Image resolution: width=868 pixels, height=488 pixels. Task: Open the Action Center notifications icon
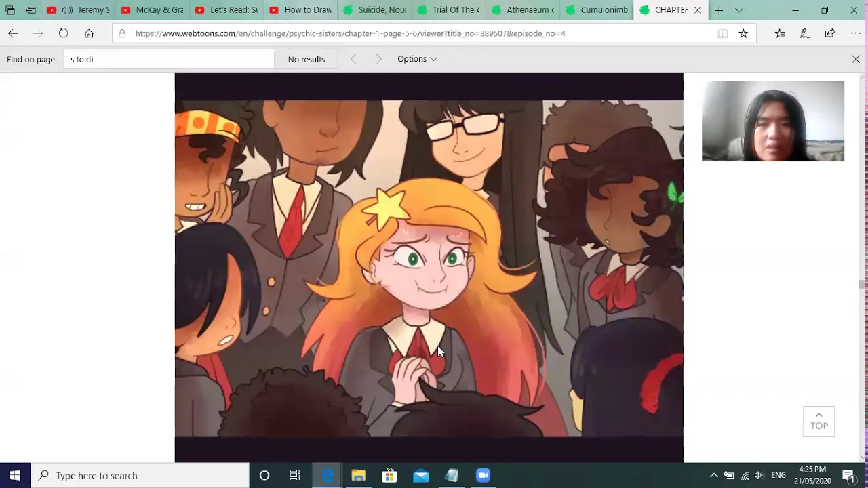(x=848, y=475)
